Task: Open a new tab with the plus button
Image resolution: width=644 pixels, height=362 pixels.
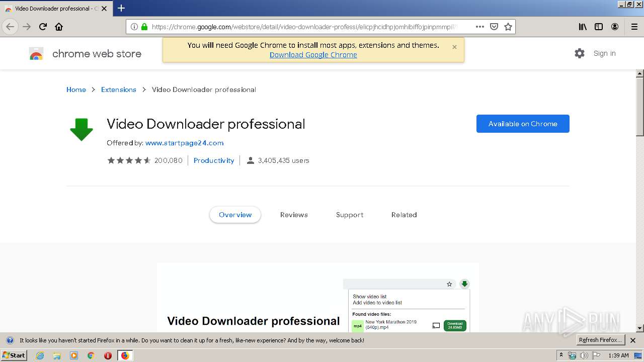Action: coord(121,8)
